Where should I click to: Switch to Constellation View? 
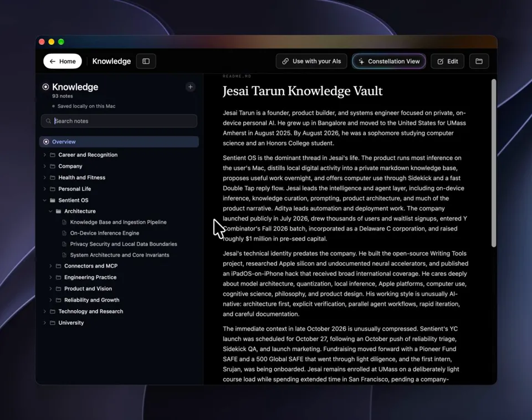pyautogui.click(x=389, y=61)
